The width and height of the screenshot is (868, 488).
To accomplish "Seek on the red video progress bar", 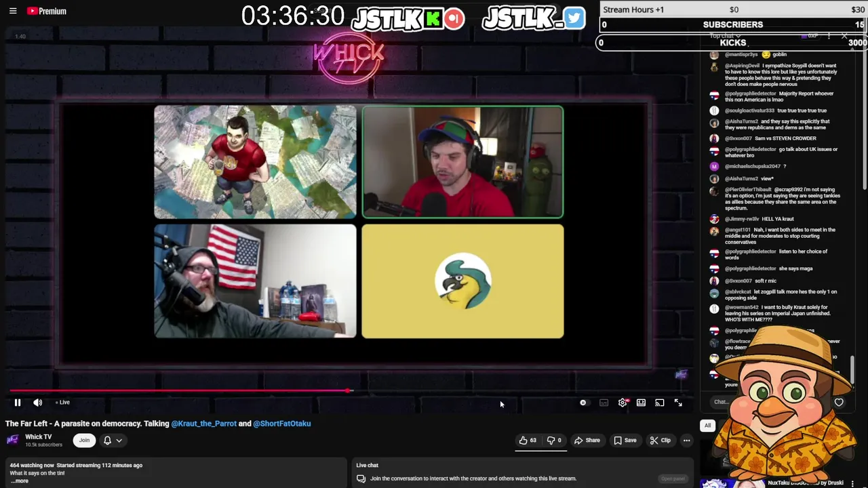I will pos(180,390).
